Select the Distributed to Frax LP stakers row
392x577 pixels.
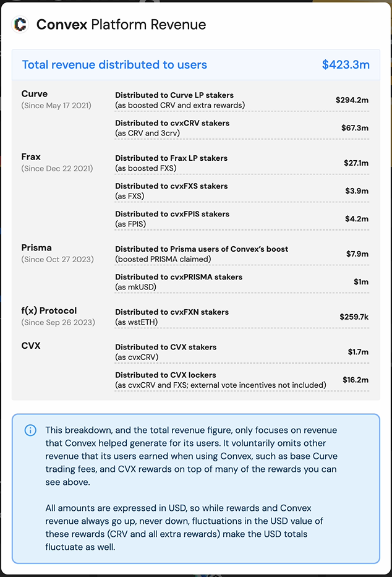point(242,163)
